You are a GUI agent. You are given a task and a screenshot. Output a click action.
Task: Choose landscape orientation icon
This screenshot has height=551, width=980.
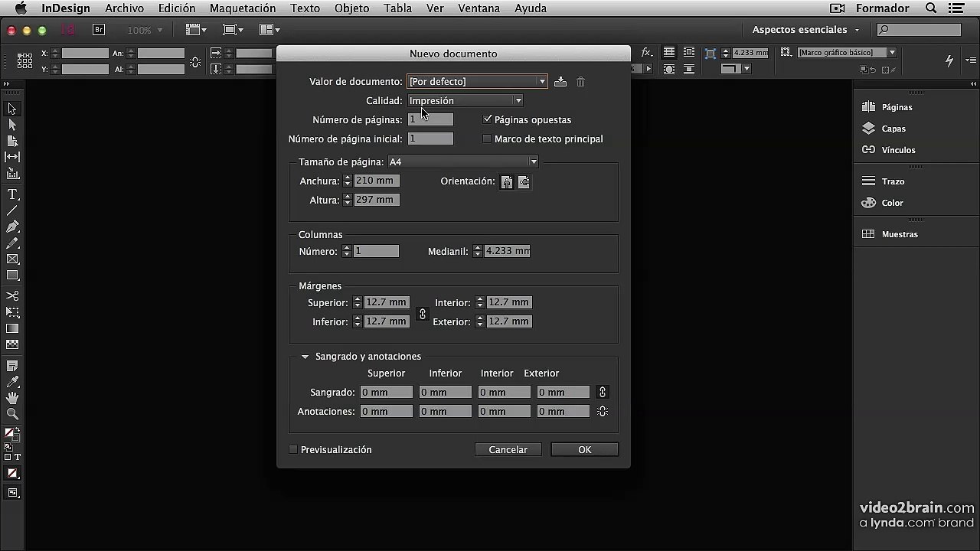[524, 182]
